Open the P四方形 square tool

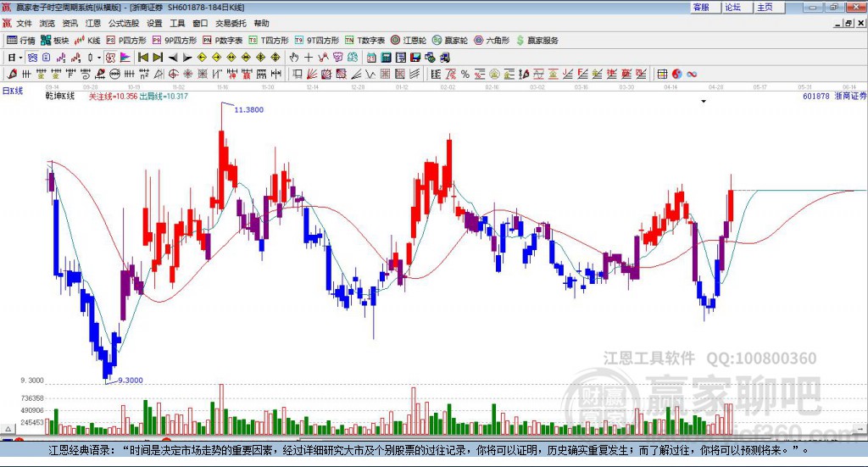126,41
